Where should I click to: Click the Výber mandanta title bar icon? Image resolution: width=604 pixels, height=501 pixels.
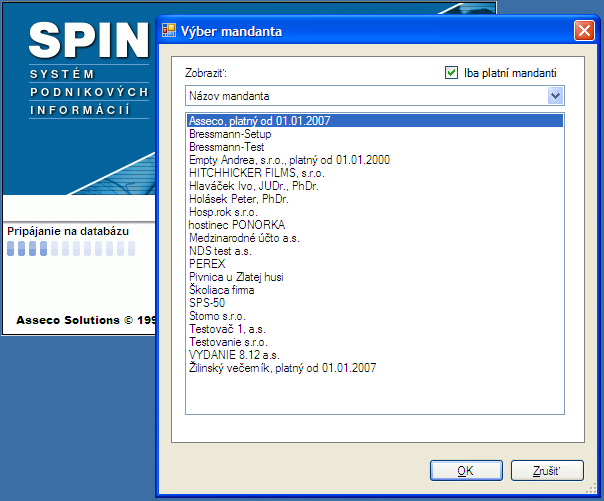(x=169, y=31)
